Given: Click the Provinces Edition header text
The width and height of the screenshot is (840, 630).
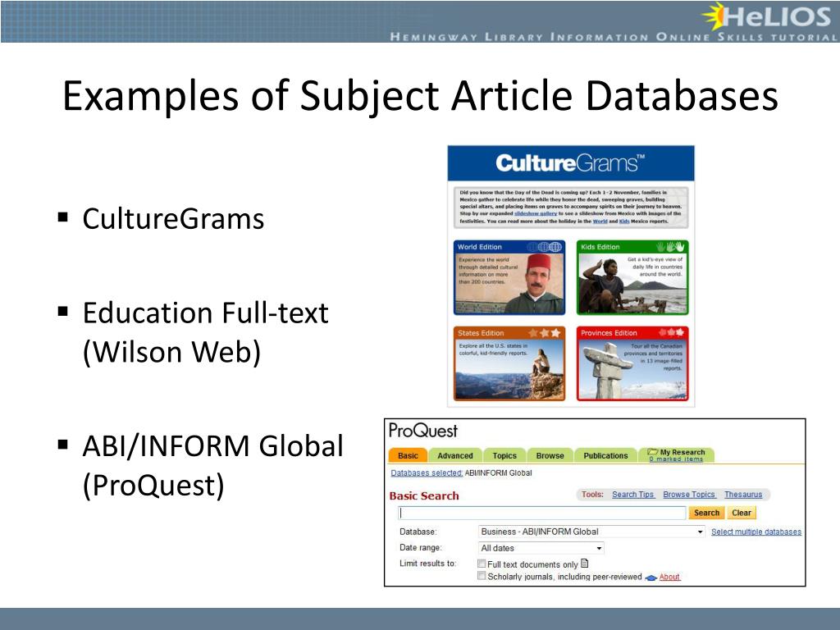Looking at the screenshot, I should pos(609,333).
